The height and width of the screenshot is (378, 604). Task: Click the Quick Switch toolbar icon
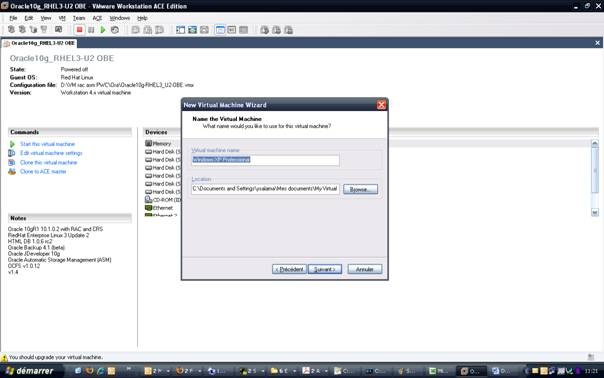(204, 30)
